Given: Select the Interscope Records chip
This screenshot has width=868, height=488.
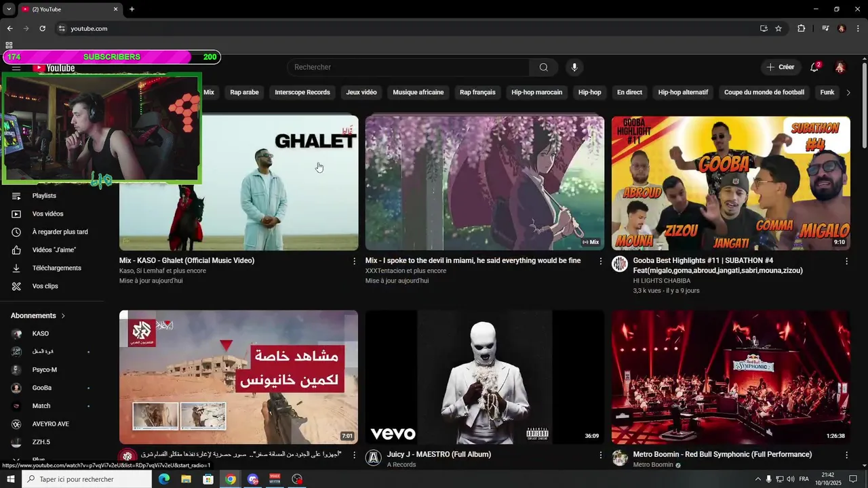Looking at the screenshot, I should pyautogui.click(x=302, y=92).
